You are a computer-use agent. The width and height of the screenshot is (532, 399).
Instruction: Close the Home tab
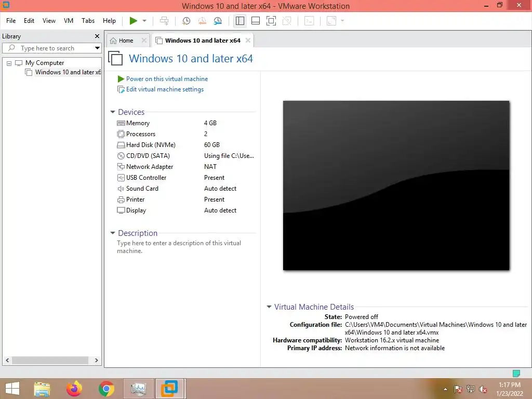[x=144, y=41]
